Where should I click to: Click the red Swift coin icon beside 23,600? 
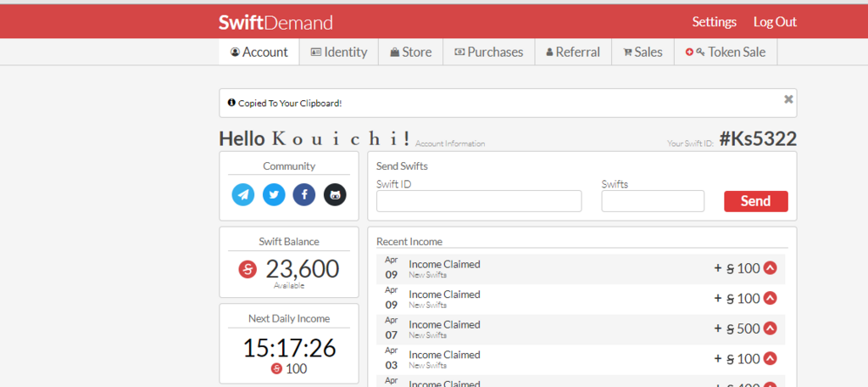click(x=248, y=270)
